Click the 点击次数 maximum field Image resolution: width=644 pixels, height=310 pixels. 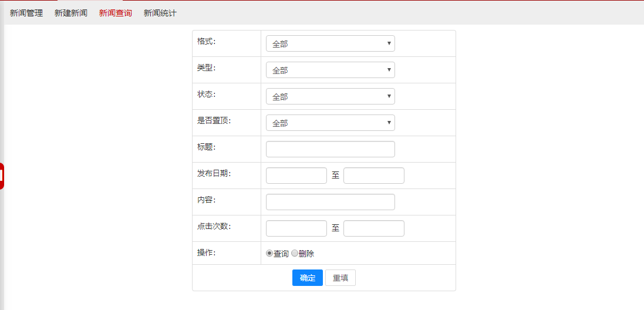click(x=374, y=228)
